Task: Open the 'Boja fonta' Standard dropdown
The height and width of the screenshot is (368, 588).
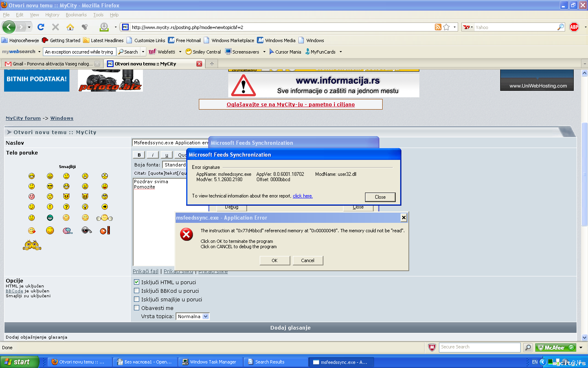Action: [x=174, y=165]
